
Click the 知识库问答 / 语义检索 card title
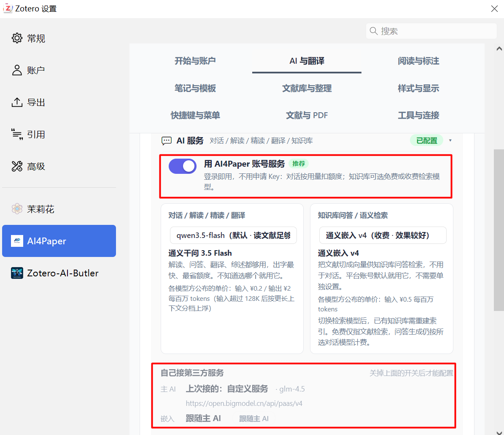tap(353, 215)
